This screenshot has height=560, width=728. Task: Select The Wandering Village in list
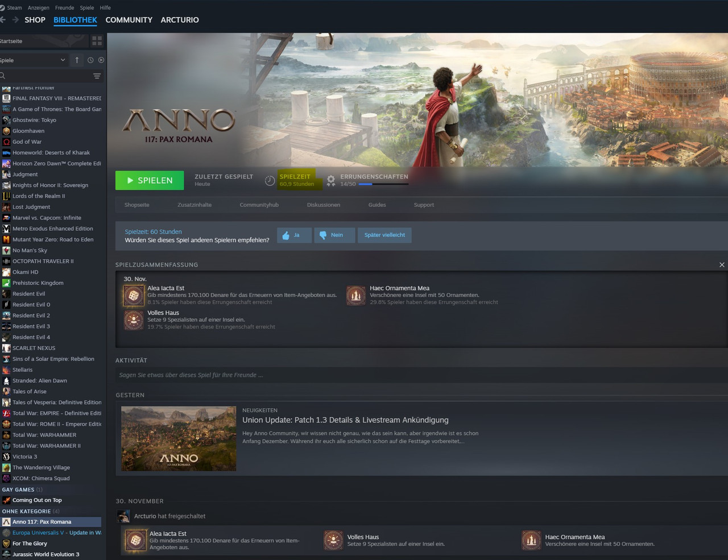(x=51, y=467)
